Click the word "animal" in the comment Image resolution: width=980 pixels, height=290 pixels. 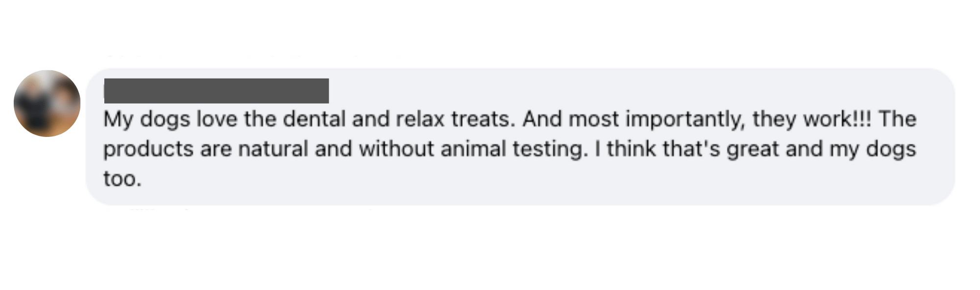(473, 149)
